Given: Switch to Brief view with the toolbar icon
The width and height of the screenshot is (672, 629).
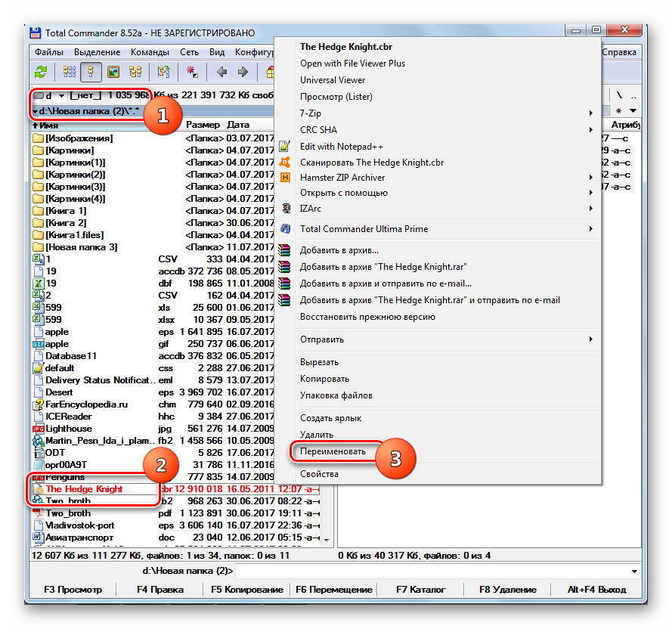Looking at the screenshot, I should tap(70, 72).
